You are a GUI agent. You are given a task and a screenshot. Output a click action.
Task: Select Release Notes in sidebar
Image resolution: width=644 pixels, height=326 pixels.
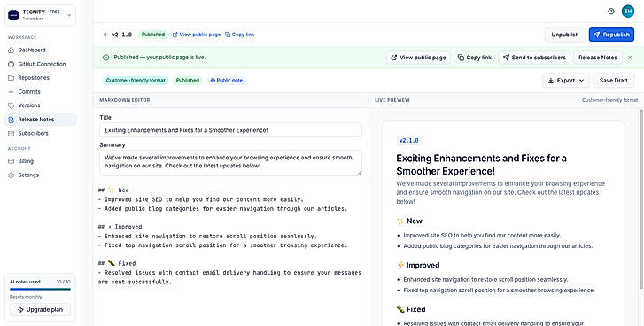coord(40,120)
